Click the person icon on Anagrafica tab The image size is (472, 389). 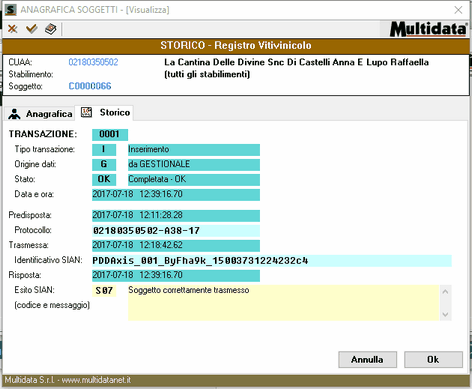14,114
